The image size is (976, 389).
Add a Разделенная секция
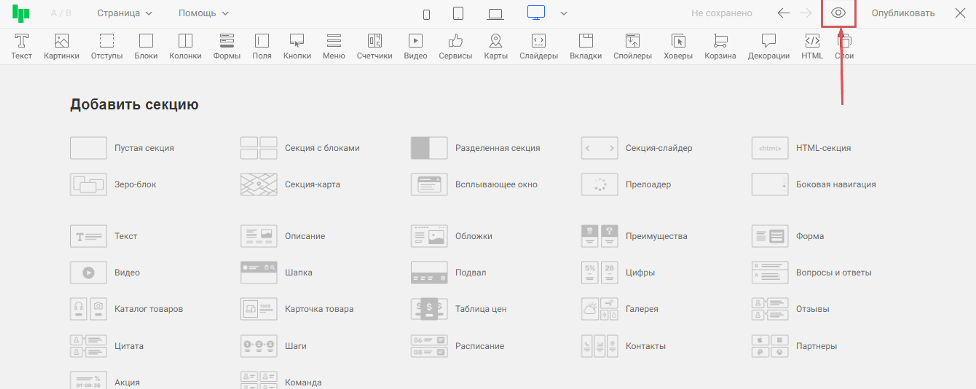476,148
